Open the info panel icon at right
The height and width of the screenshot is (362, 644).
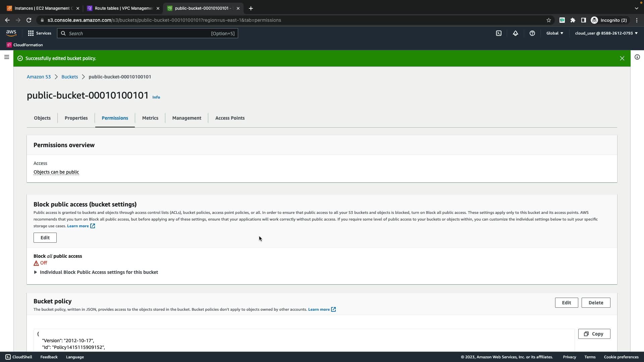point(637,57)
